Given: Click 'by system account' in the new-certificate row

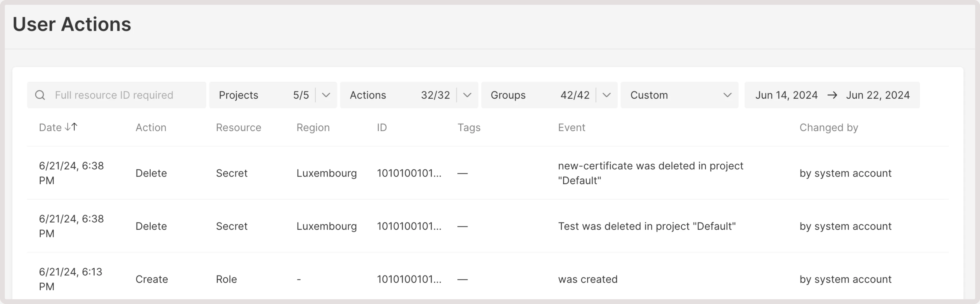Looking at the screenshot, I should pos(845,173).
